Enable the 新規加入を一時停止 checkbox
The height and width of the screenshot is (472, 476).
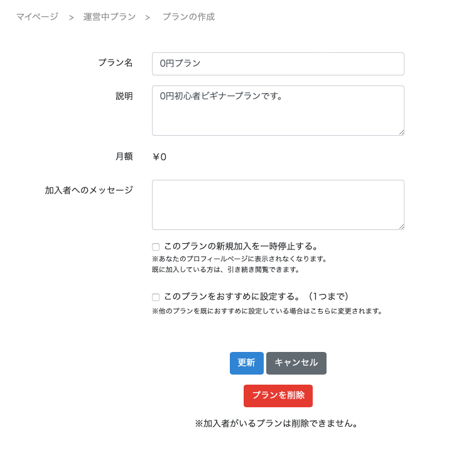click(156, 247)
